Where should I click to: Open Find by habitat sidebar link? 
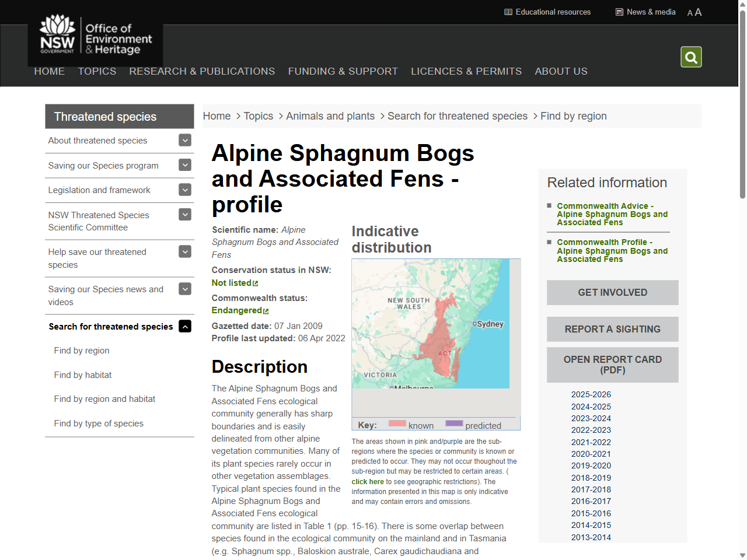83,375
